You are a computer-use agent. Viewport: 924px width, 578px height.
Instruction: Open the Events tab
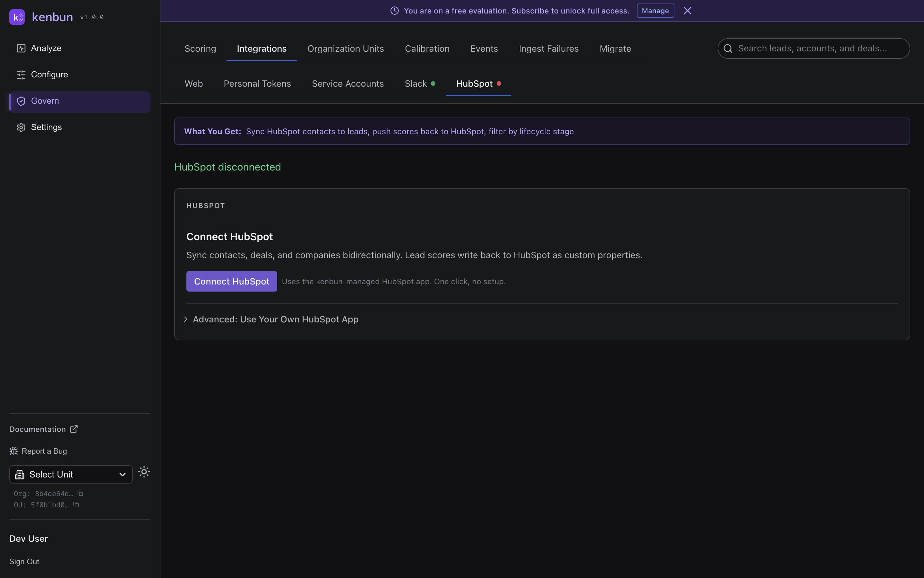click(x=484, y=48)
